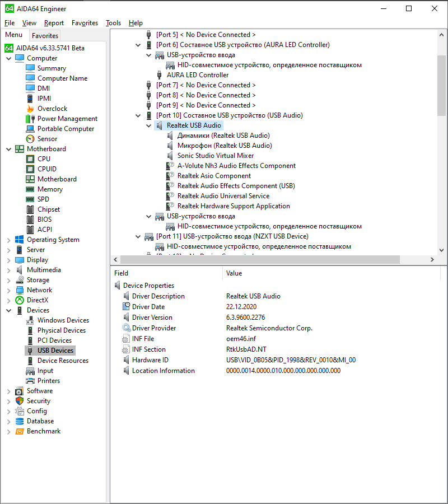Select the Port 5 No Device Connected row
Image resolution: width=448 pixels, height=504 pixels.
206,35
